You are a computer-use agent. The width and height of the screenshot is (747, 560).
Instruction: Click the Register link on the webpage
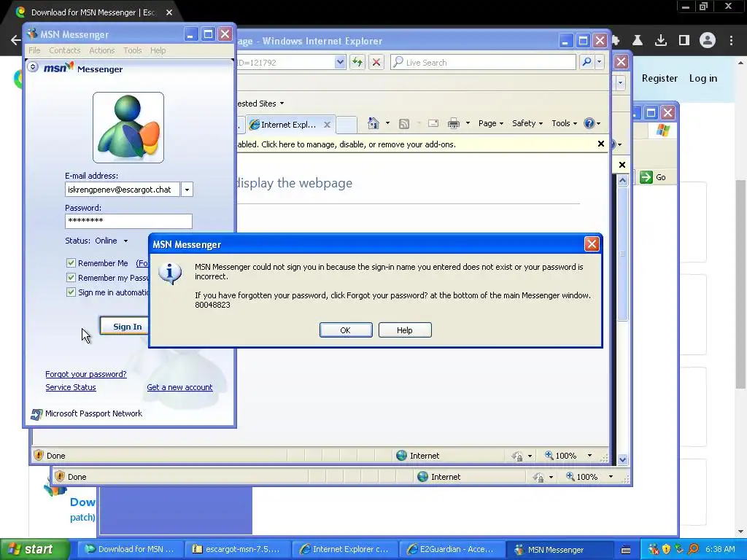pos(659,78)
